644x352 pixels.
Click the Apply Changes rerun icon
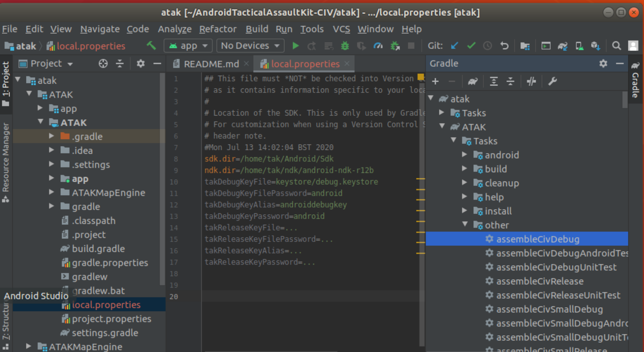coord(311,46)
